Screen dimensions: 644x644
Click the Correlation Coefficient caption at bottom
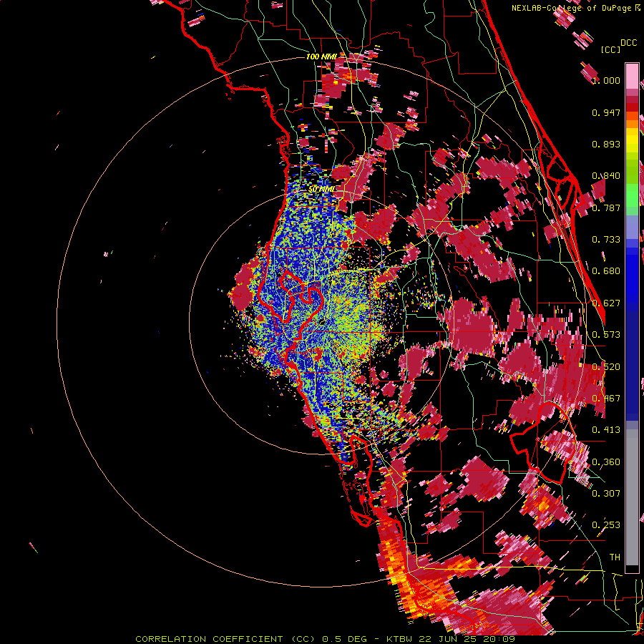[325, 639]
